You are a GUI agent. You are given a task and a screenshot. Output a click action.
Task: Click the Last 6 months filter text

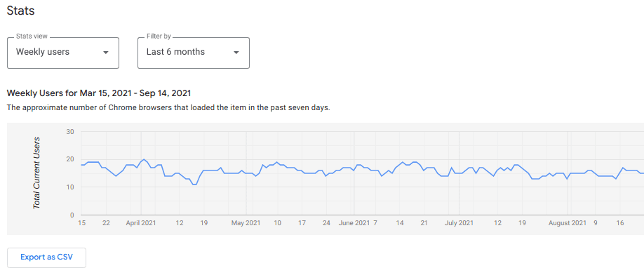[175, 52]
